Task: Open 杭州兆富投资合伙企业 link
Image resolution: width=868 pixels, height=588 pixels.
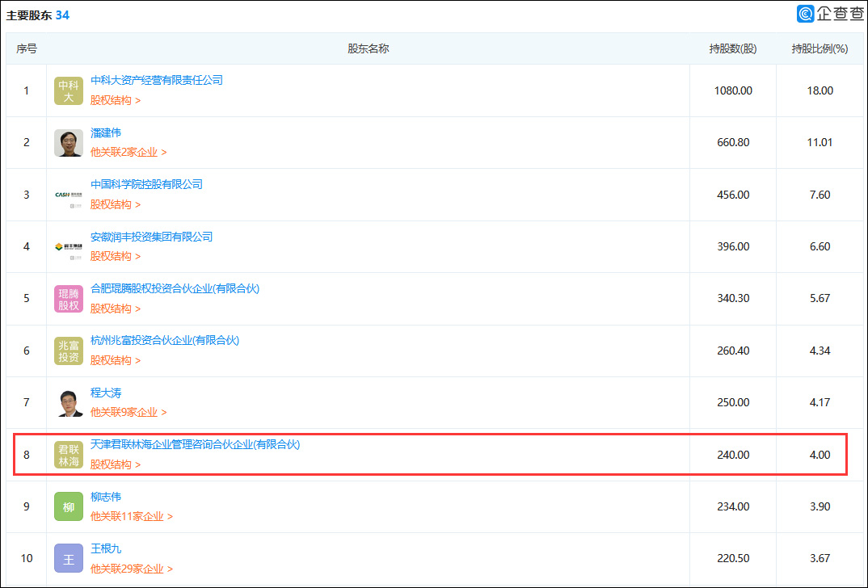Action: pyautogui.click(x=165, y=340)
